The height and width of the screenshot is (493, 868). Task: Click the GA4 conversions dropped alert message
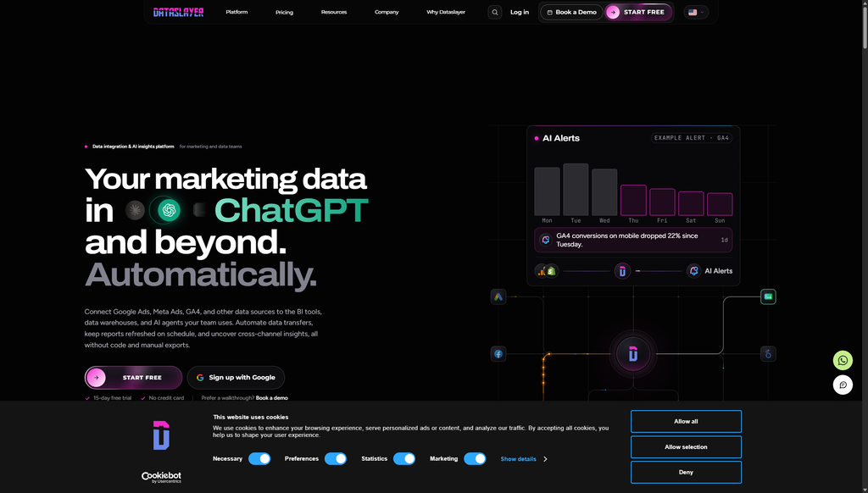[633, 240]
